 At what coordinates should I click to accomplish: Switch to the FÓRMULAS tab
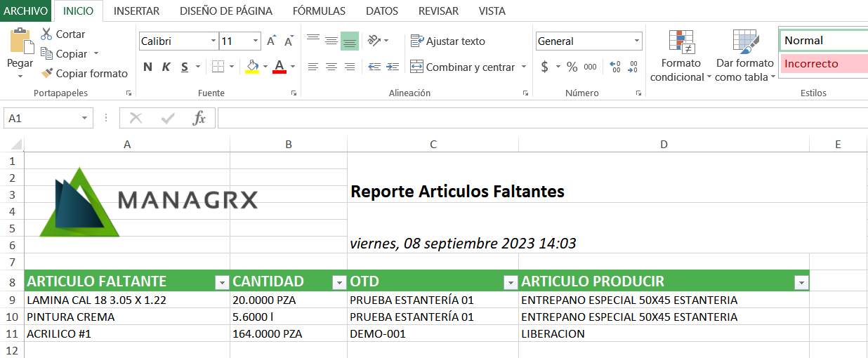click(318, 11)
